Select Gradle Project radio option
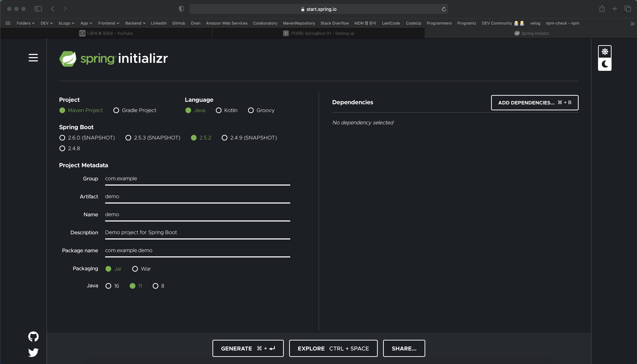 coord(135,110)
